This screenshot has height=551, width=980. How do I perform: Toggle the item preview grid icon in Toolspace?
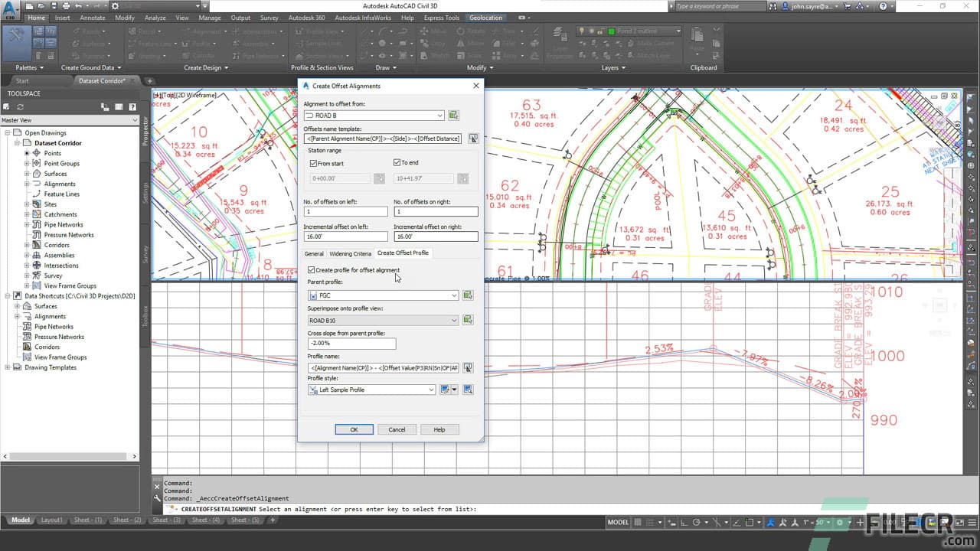117,106
